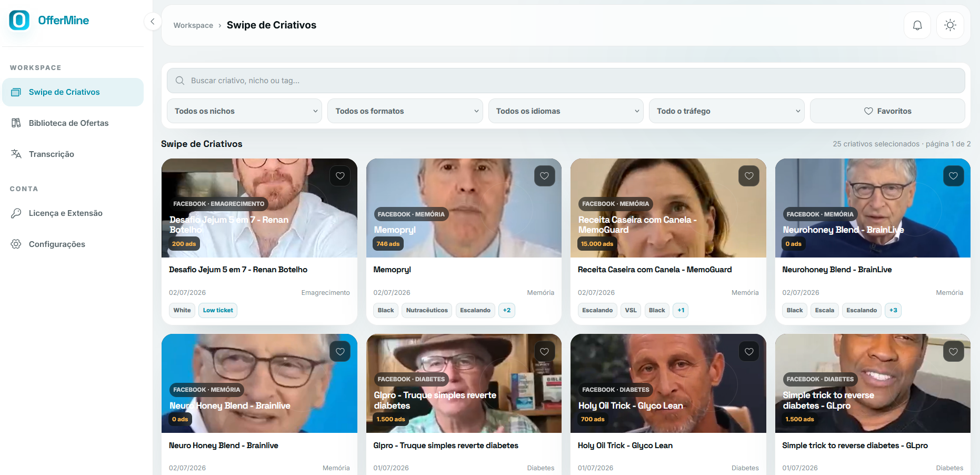Expand the +2 tags on Memopryl card
980x475 pixels.
(507, 310)
